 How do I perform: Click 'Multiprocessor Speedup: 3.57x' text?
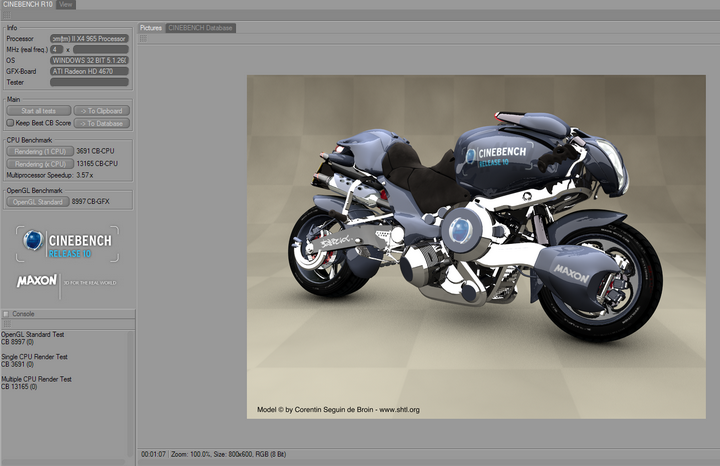(50, 175)
